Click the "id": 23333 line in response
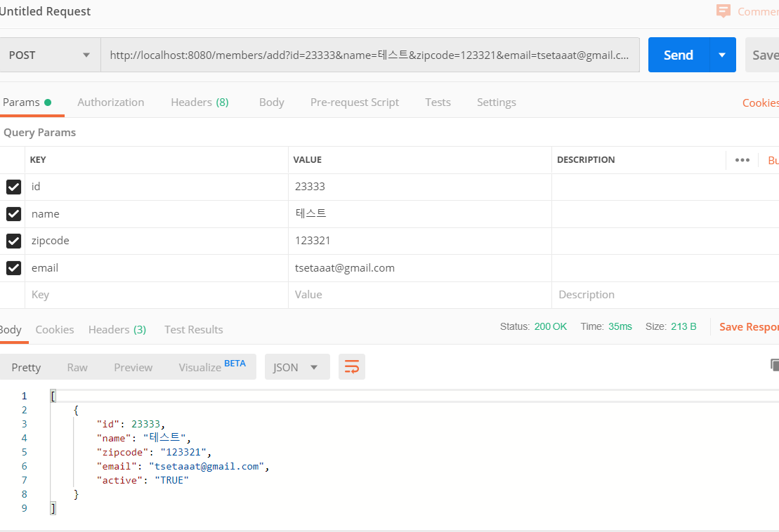This screenshot has width=779, height=532. click(x=131, y=424)
